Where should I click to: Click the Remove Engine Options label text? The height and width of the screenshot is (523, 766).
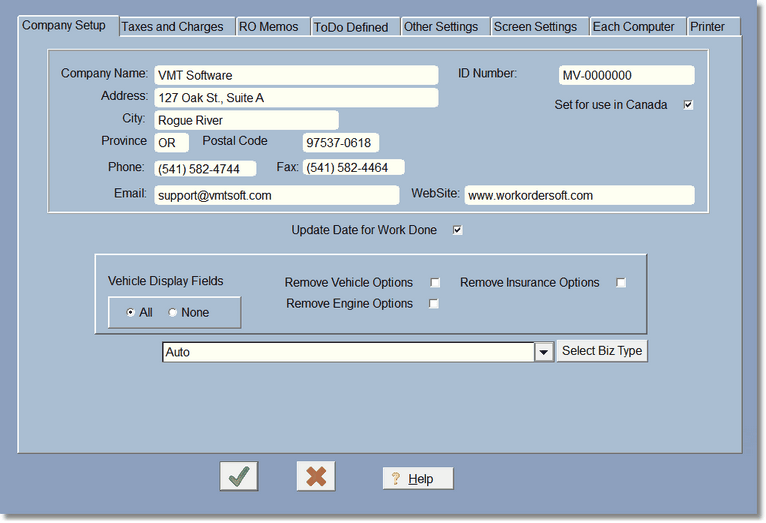click(349, 304)
